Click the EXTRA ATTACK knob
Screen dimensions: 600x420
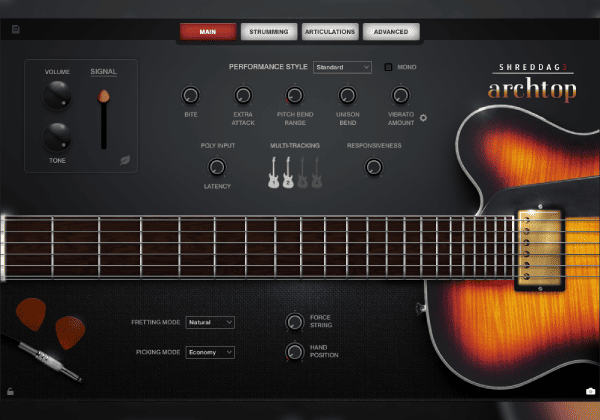coord(243,95)
